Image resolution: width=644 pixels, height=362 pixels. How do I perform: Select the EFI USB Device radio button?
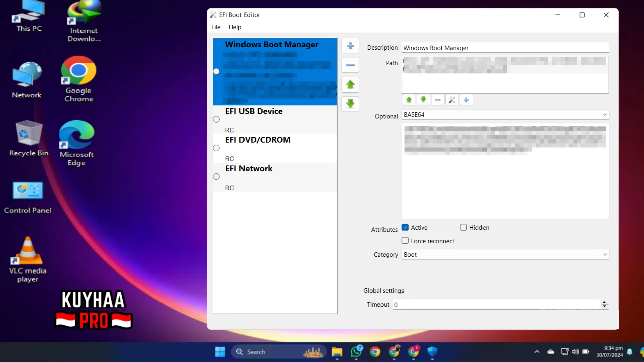(216, 119)
